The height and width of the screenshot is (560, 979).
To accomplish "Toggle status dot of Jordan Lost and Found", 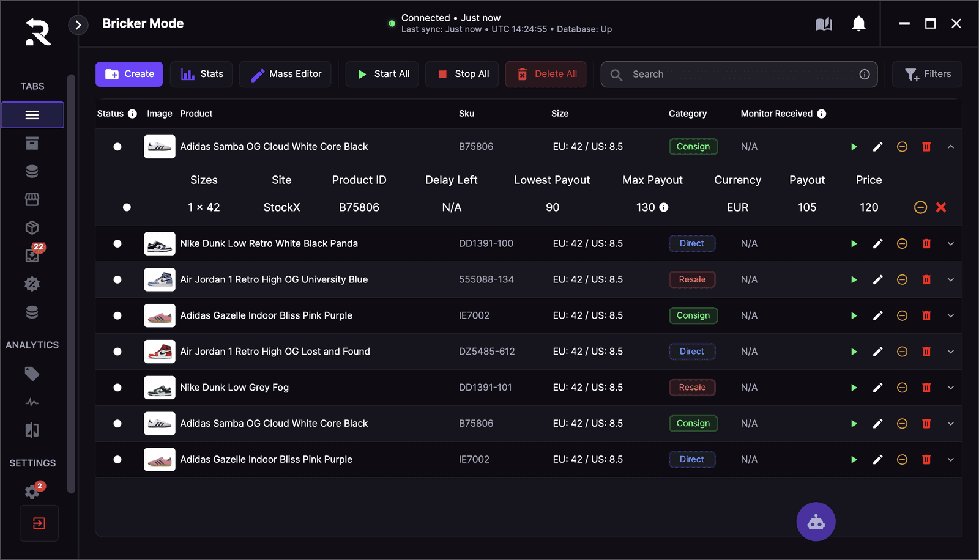I will (117, 352).
